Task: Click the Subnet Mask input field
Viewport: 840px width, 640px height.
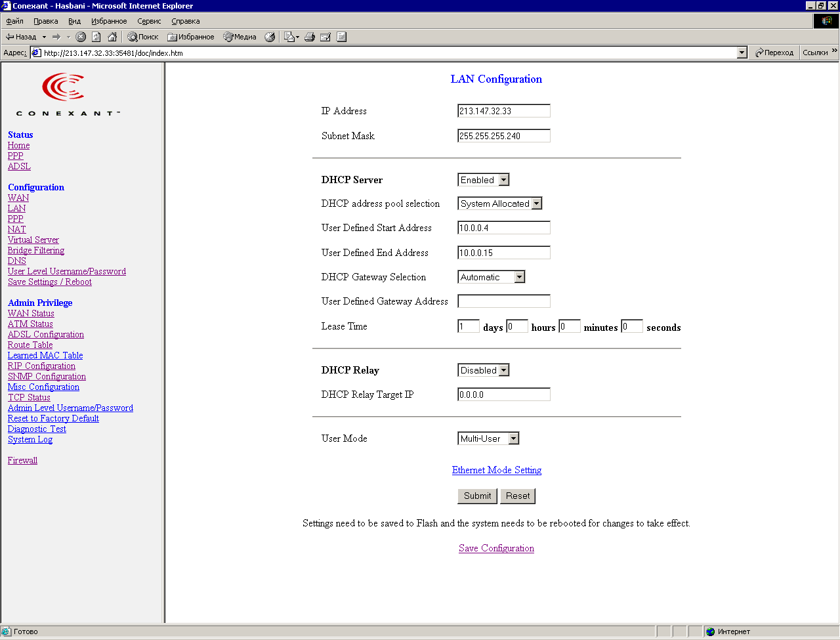Action: pyautogui.click(x=504, y=136)
